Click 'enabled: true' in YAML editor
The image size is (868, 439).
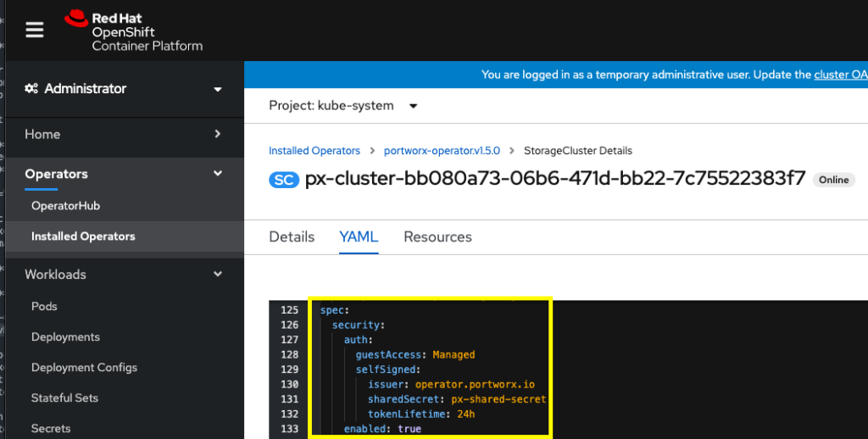[382, 429]
